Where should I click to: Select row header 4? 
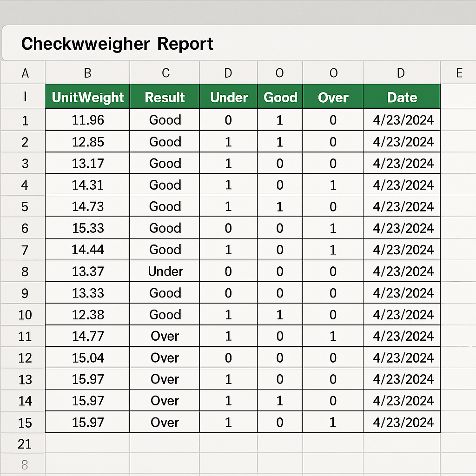coord(23,185)
